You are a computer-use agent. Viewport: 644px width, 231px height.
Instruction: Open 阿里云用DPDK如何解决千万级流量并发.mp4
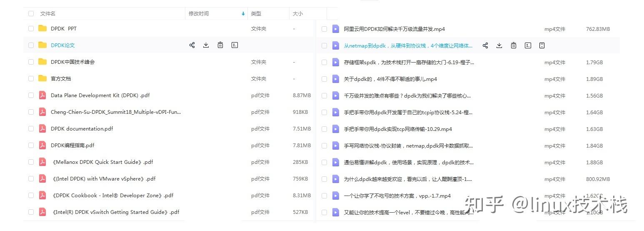394,29
